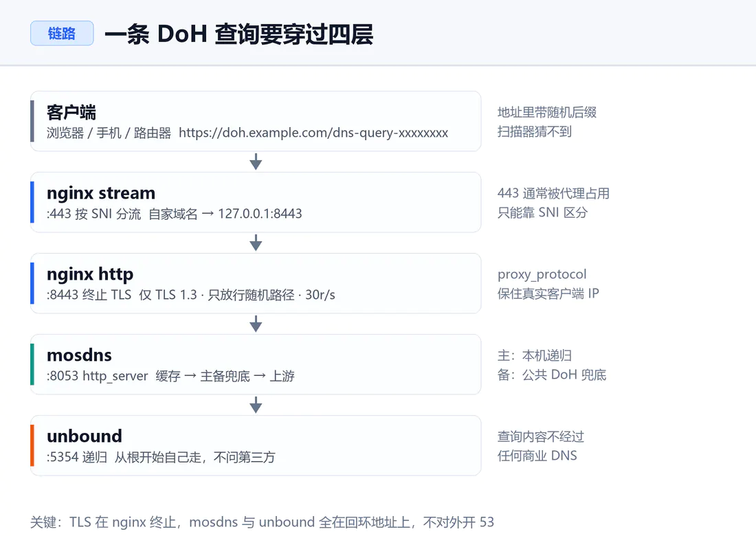Click the URL https://doh.example.com/dns-query-xxxxxxxx

[x=313, y=133]
